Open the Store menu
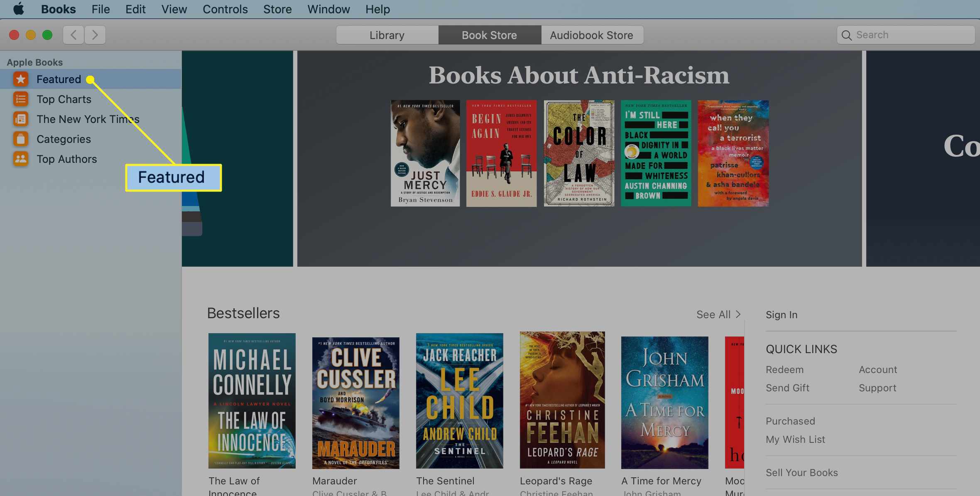This screenshot has height=496, width=980. [277, 9]
